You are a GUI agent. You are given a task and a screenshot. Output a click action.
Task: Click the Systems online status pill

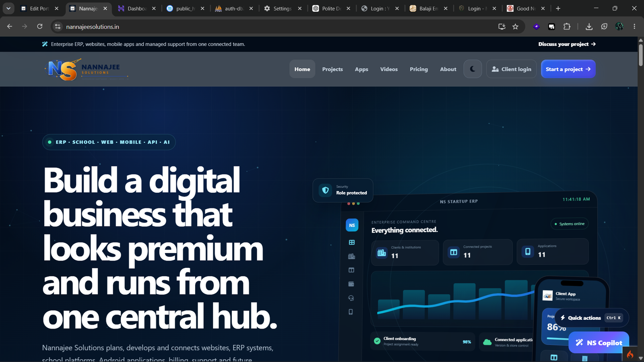coord(570,224)
